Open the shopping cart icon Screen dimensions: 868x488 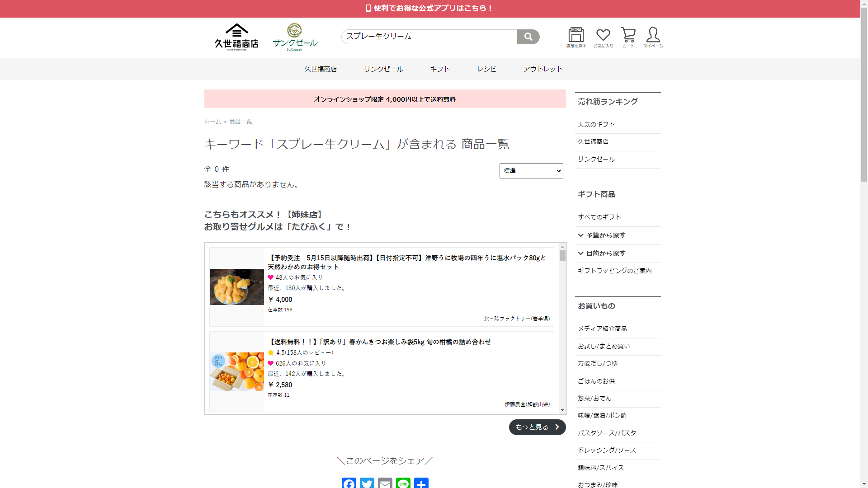(628, 38)
